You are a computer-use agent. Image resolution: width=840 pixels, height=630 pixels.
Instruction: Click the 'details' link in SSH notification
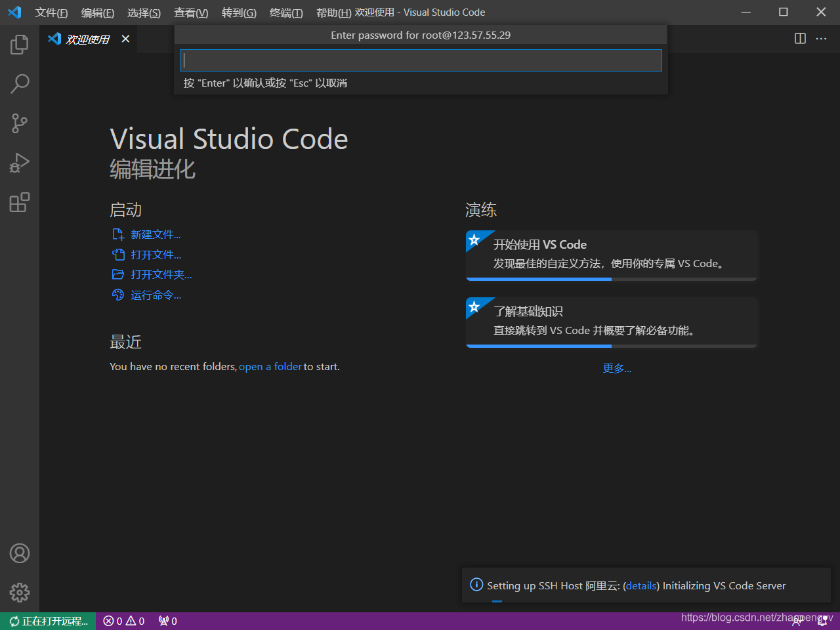[641, 585]
